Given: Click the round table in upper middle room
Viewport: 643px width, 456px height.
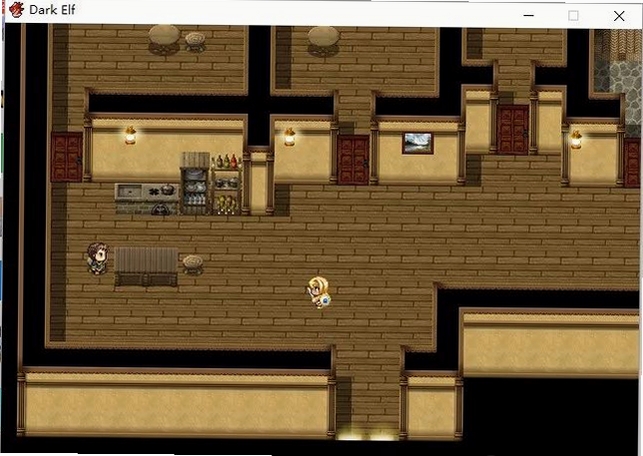Looking at the screenshot, I should click(x=324, y=41).
